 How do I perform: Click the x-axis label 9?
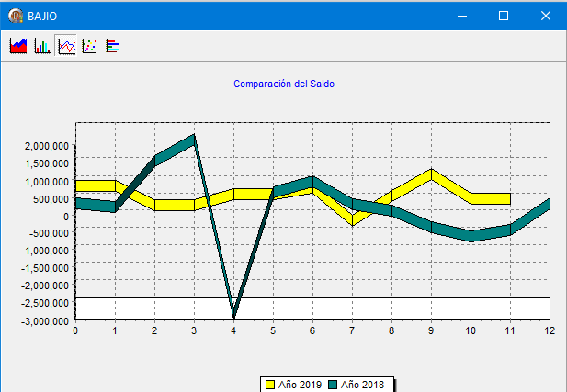click(x=431, y=330)
